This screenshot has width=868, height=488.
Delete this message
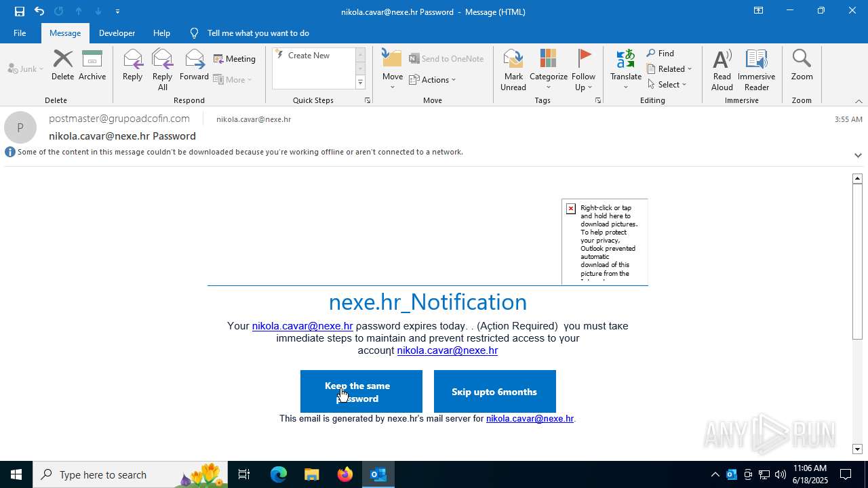coord(62,66)
